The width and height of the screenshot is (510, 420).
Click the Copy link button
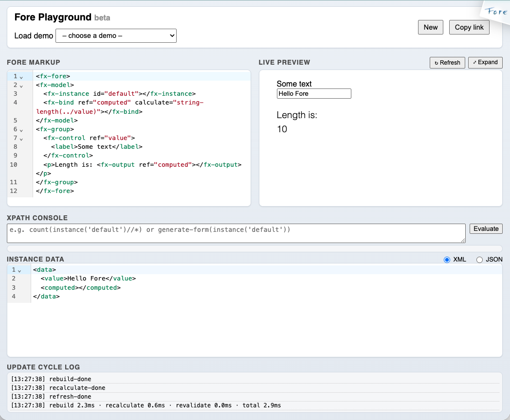coord(469,27)
